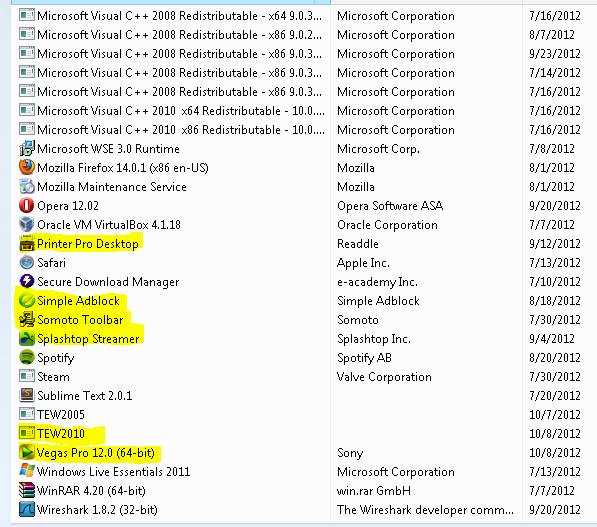Select "Microsoft WSE 3.0 Runtime" name
Image resolution: width=597 pixels, height=527 pixels.
pos(109,149)
